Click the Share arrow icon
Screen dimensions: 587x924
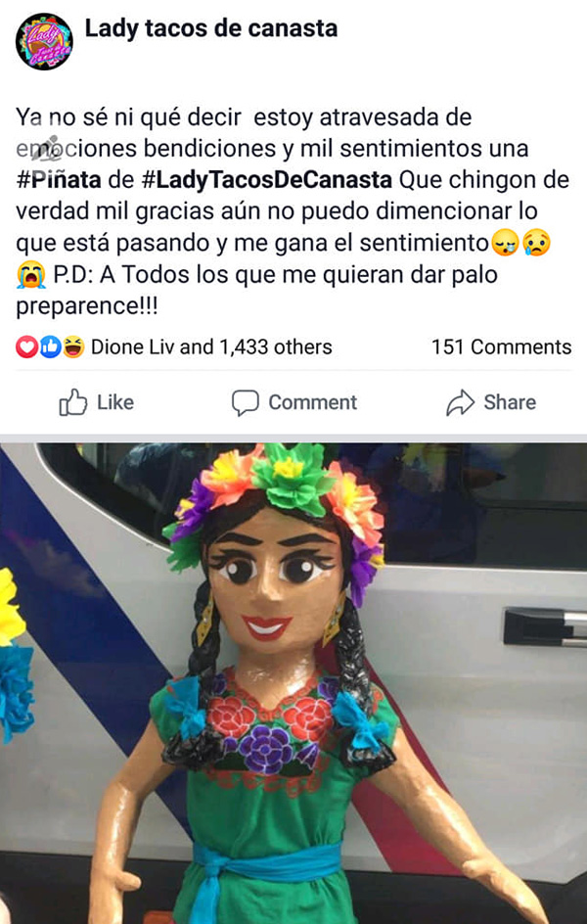click(461, 402)
